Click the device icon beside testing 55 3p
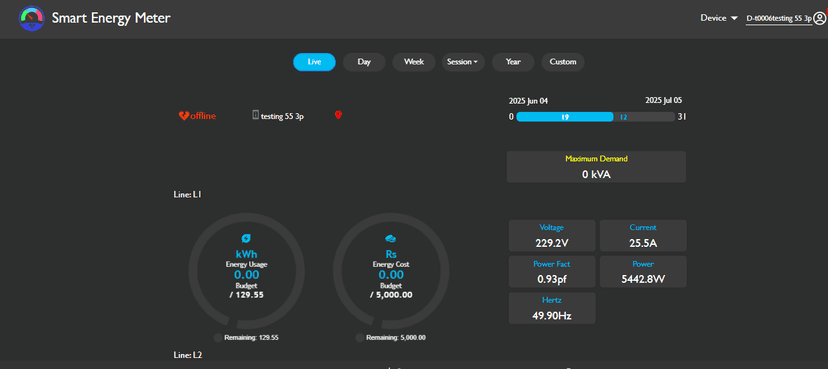 point(256,115)
